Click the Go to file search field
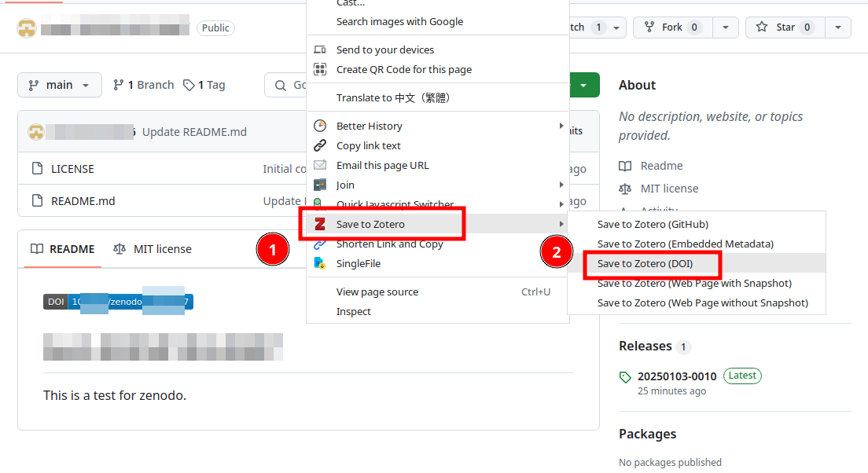This screenshot has width=868, height=473. [x=285, y=85]
